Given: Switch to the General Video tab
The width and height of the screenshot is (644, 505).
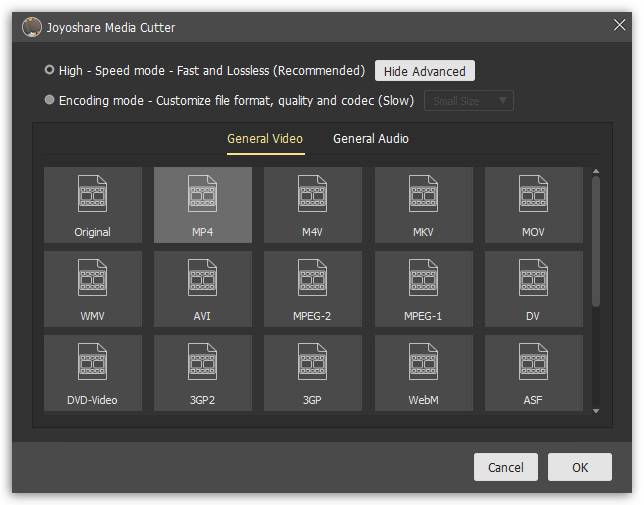Looking at the screenshot, I should pos(265,139).
